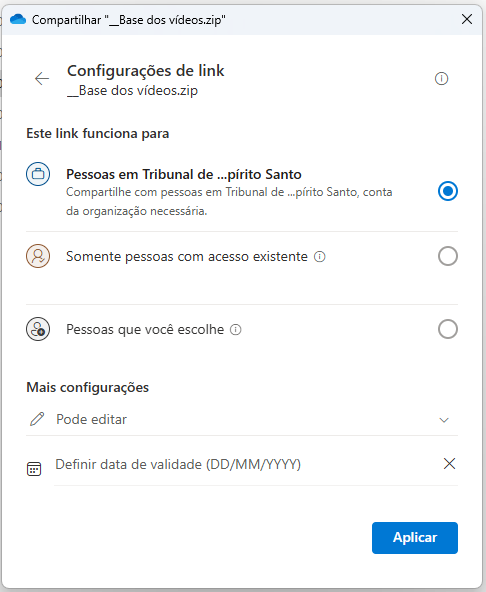This screenshot has height=592, width=486.
Task: Click the existing access person icon
Action: (x=38, y=256)
